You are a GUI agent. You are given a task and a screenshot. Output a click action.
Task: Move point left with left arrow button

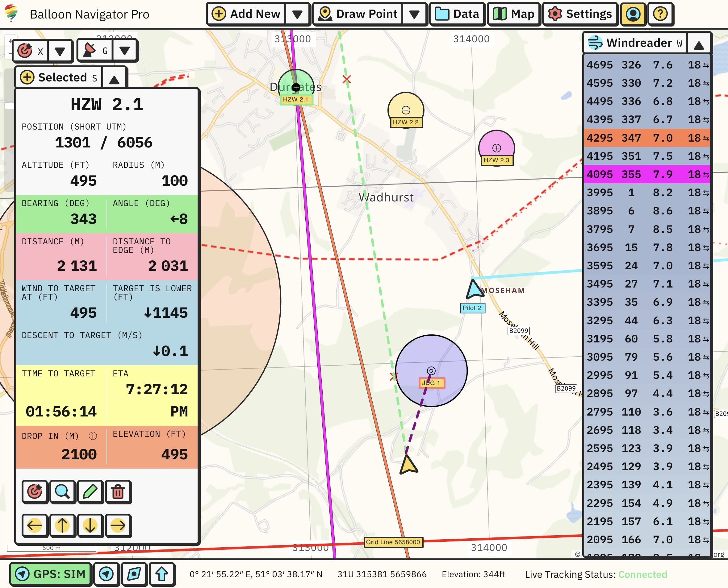click(x=35, y=525)
